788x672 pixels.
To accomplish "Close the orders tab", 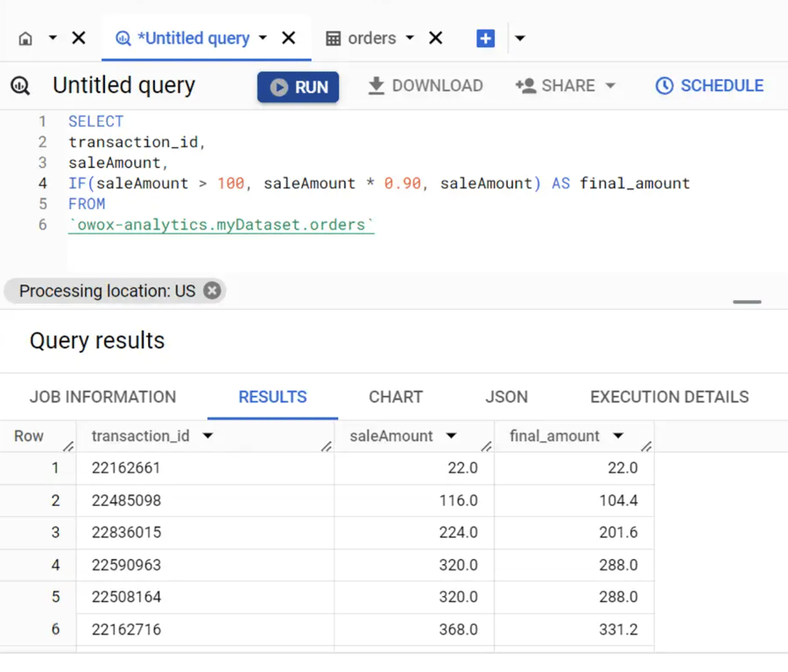I will coord(436,38).
